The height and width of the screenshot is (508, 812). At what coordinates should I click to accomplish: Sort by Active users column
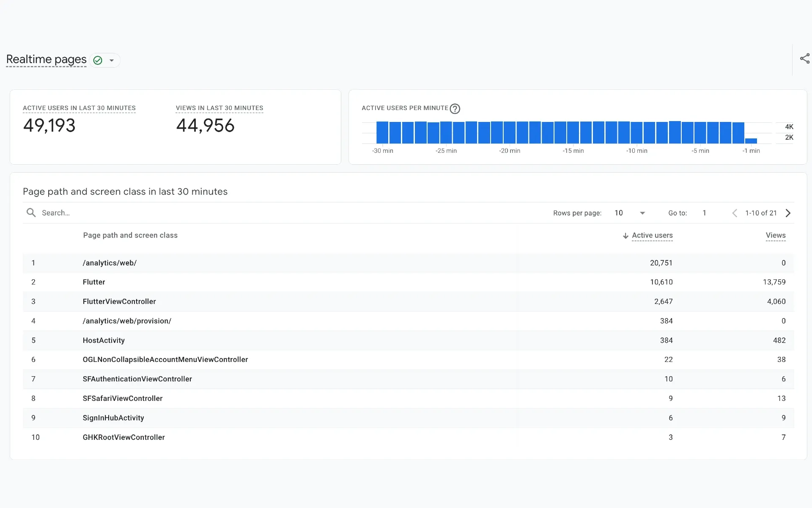(652, 235)
